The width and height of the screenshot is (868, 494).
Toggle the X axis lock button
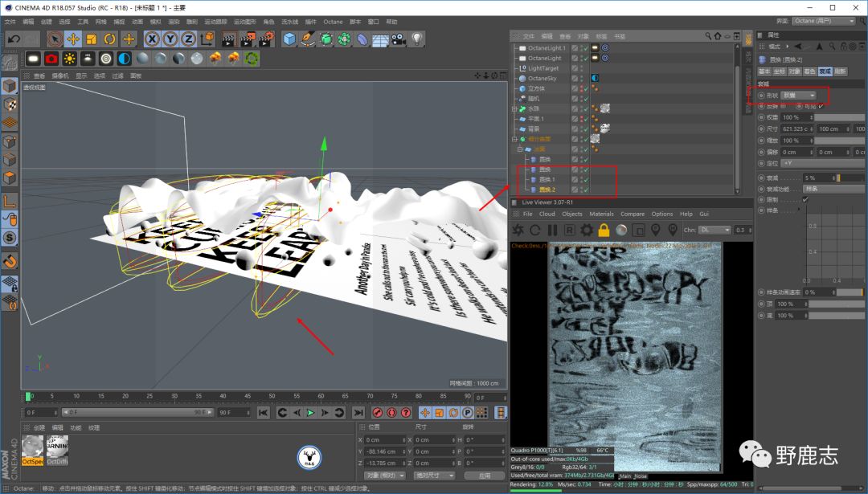coord(153,39)
